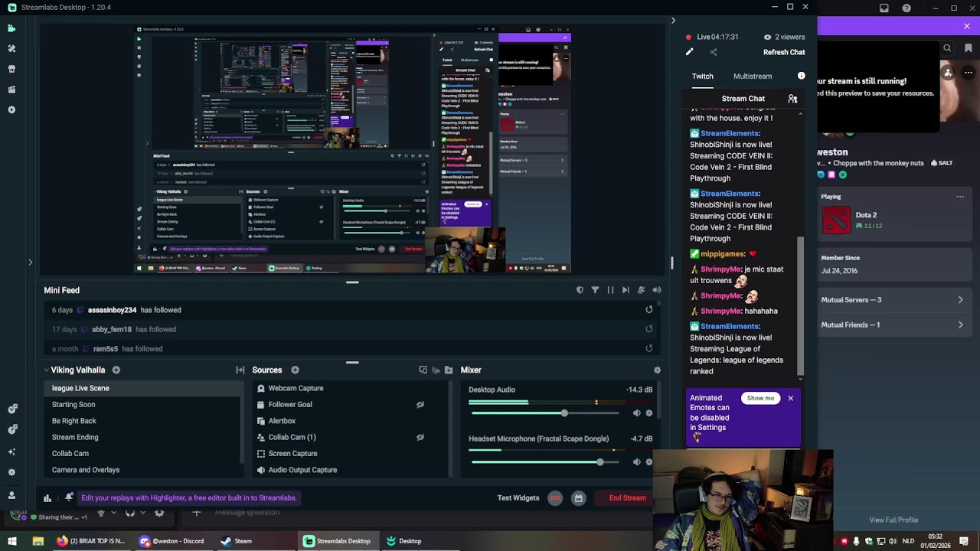Open Mini Feed filter funnel icon
Image resolution: width=980 pixels, height=551 pixels.
coord(595,290)
